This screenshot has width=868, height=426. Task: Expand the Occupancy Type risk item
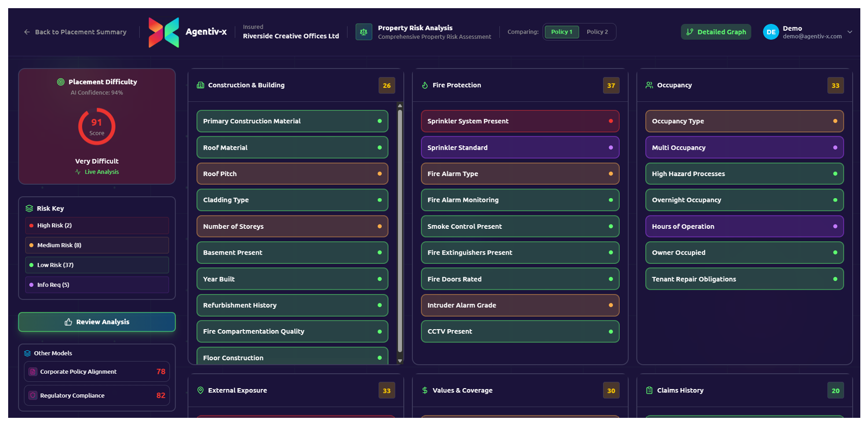point(744,121)
